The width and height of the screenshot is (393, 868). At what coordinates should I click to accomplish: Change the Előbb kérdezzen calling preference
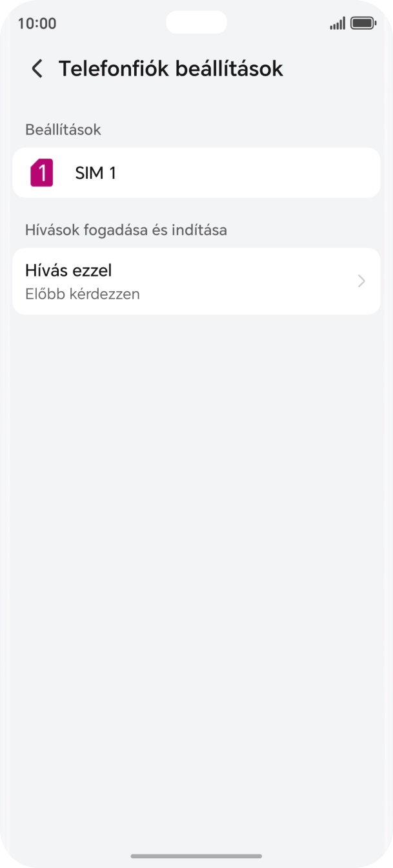pyautogui.click(x=196, y=281)
